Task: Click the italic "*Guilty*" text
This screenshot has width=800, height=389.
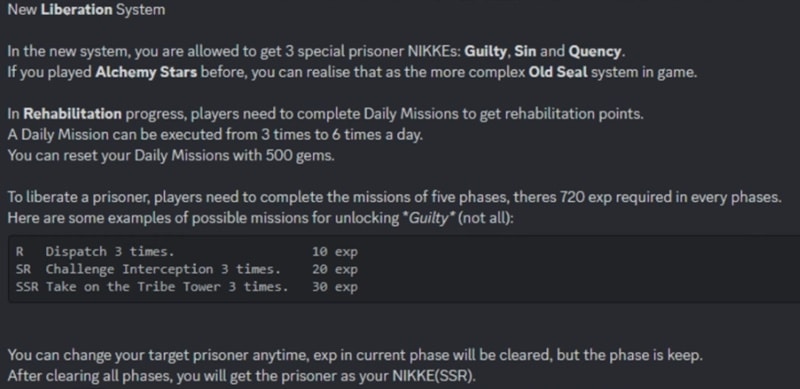Action: pyautogui.click(x=429, y=218)
